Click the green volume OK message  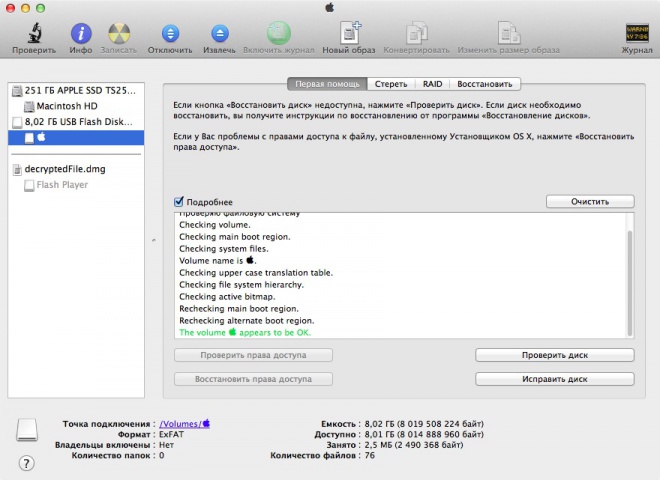[245, 332]
